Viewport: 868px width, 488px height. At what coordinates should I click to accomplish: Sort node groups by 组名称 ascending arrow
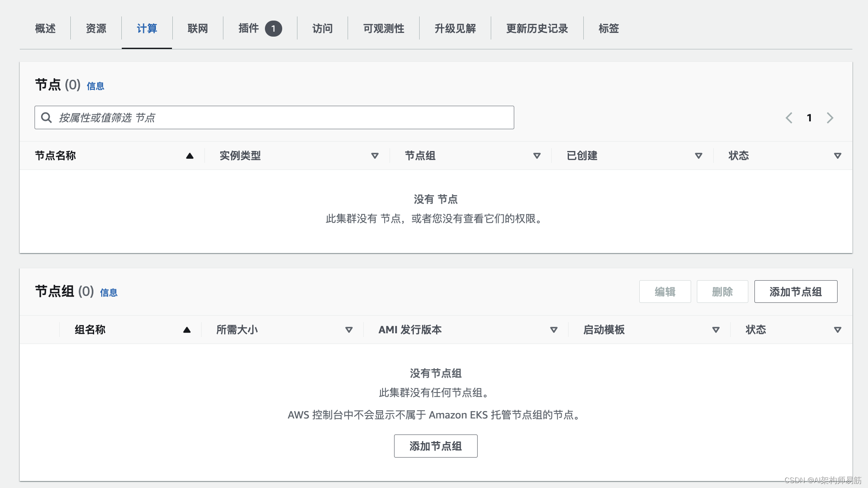[187, 330]
